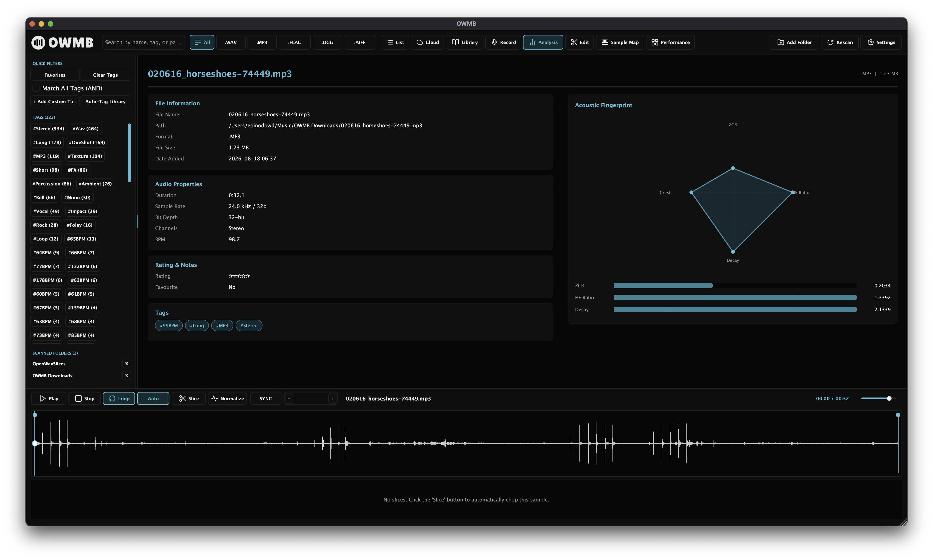Switch to the List view
This screenshot has height=560, width=933.
coord(395,42)
